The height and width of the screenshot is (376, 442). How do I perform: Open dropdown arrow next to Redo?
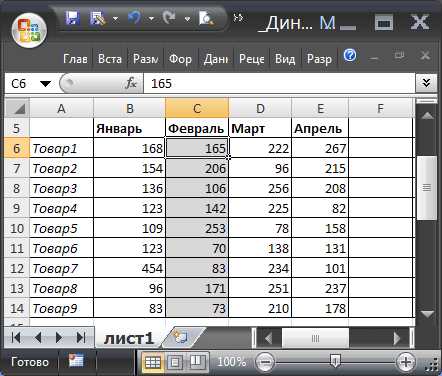[187, 19]
